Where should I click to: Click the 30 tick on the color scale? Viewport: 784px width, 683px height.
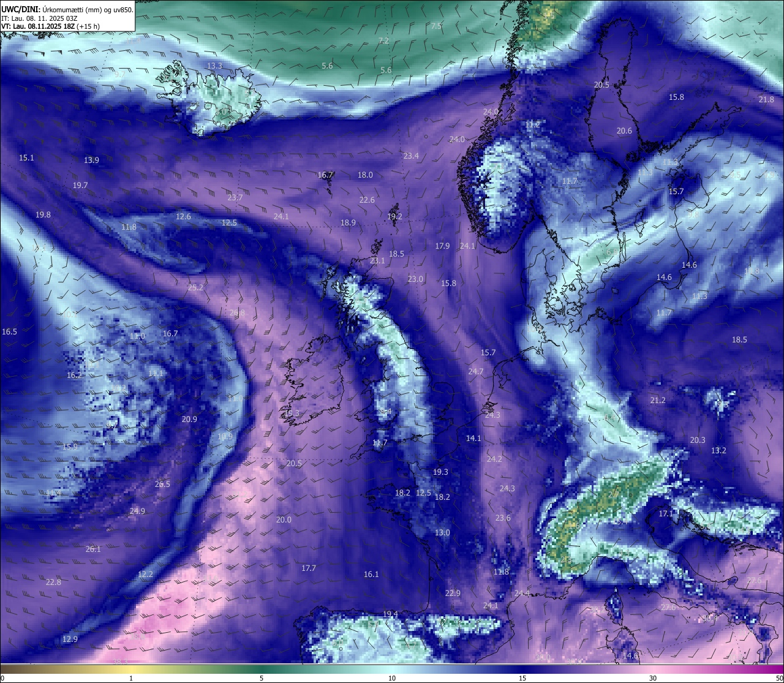point(653,678)
